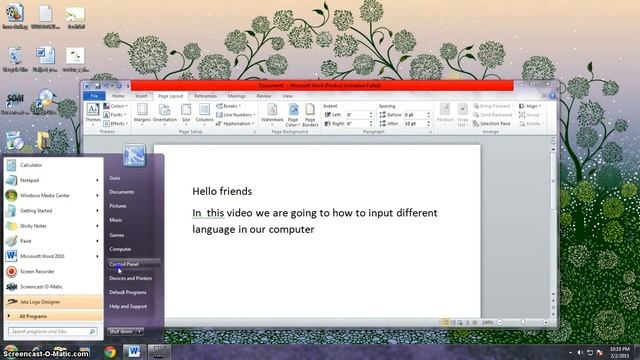The image size is (640, 360).
Task: Open the Columns layout options
Action: [x=204, y=113]
